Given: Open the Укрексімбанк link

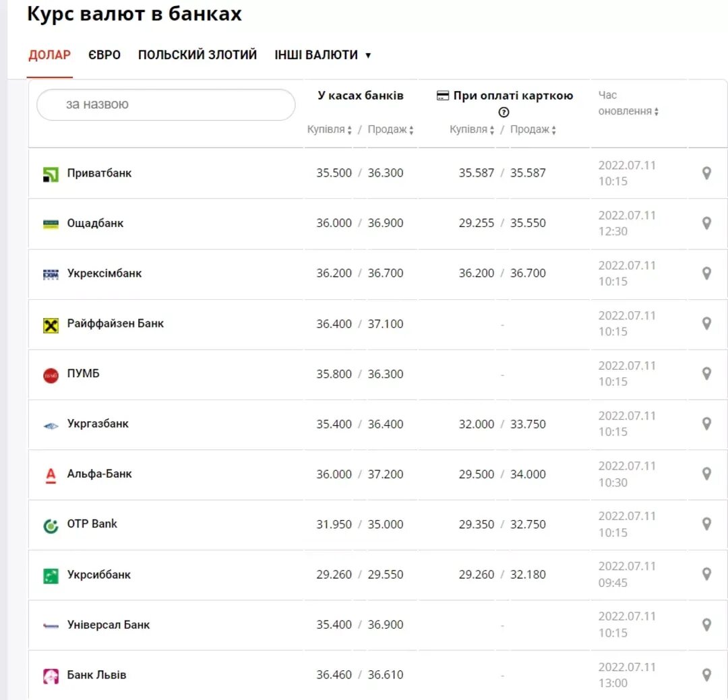Looking at the screenshot, I should click(x=104, y=274).
